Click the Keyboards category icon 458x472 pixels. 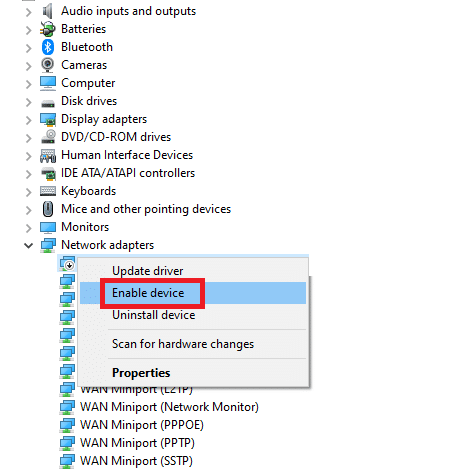click(x=48, y=191)
